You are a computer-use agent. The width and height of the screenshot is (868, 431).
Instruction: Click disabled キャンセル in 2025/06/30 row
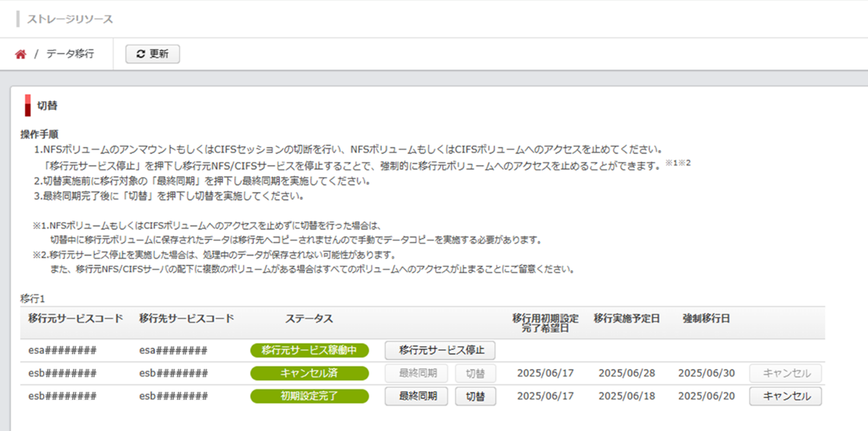(785, 373)
